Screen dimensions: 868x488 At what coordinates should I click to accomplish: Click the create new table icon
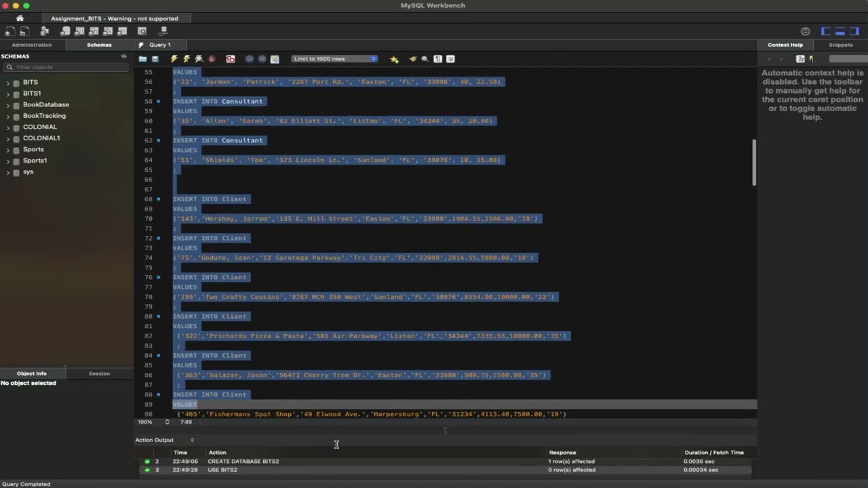(80, 31)
